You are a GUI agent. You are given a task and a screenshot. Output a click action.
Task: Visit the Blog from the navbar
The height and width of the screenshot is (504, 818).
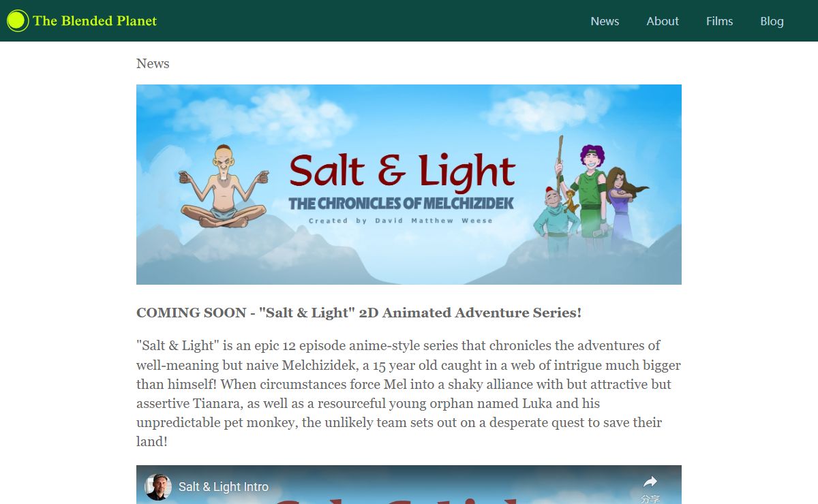772,21
